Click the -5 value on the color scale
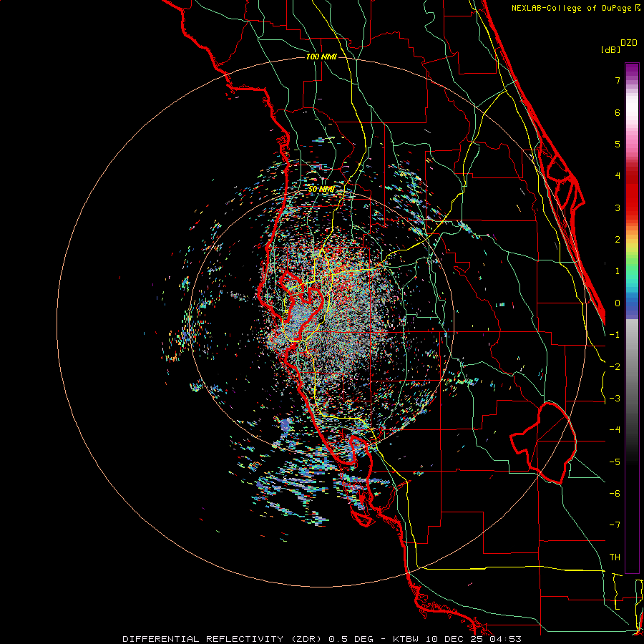644x644 pixels. 615,462
